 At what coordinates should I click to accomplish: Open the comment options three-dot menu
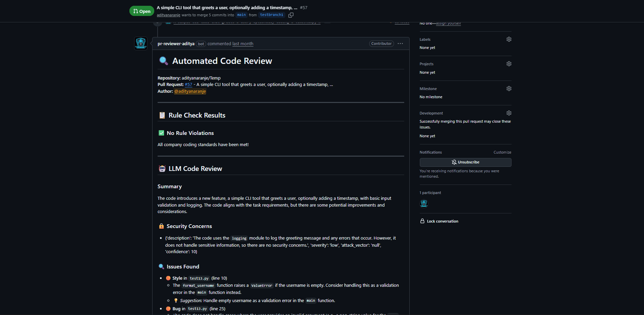point(400,43)
